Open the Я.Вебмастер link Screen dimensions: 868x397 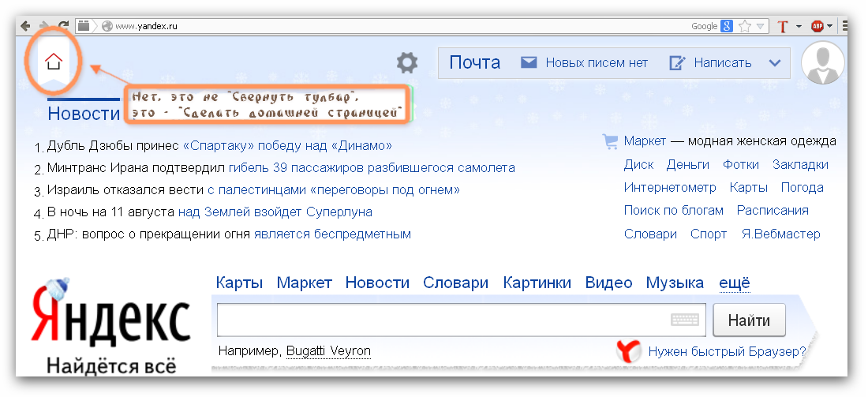point(780,234)
